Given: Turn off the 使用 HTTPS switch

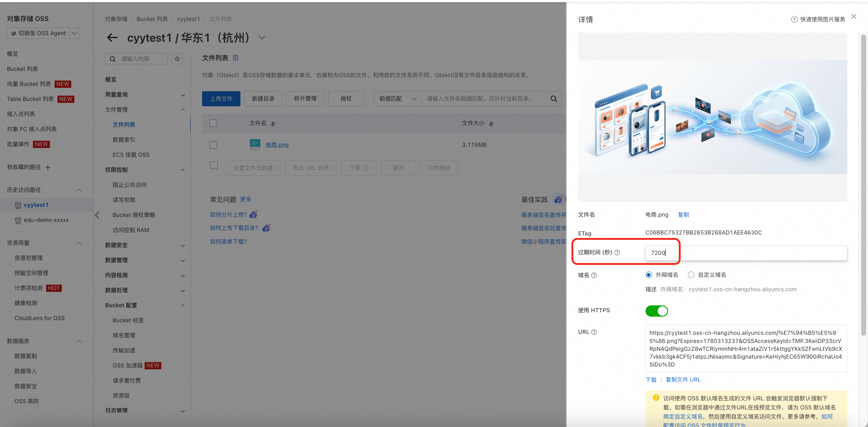Looking at the screenshot, I should click(656, 311).
